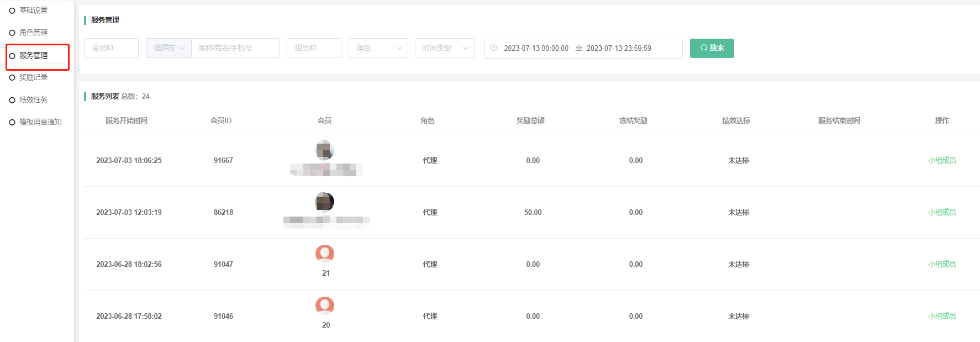View 小组成员 for member 91046
Screen dimensions: 980x342
[x=941, y=316]
